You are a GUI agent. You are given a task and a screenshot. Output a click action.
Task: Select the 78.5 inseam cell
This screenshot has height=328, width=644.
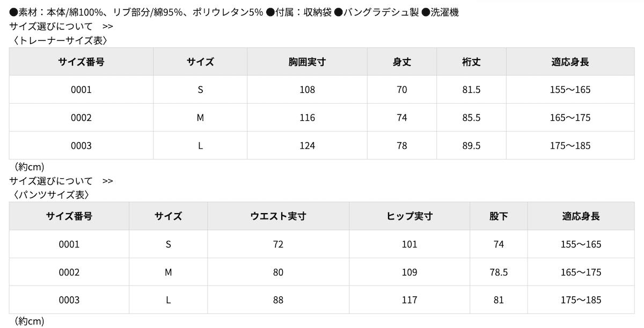(x=499, y=272)
